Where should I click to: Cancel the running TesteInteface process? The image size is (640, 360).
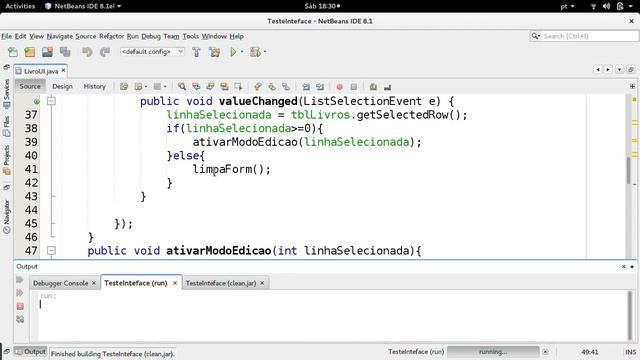tap(545, 351)
